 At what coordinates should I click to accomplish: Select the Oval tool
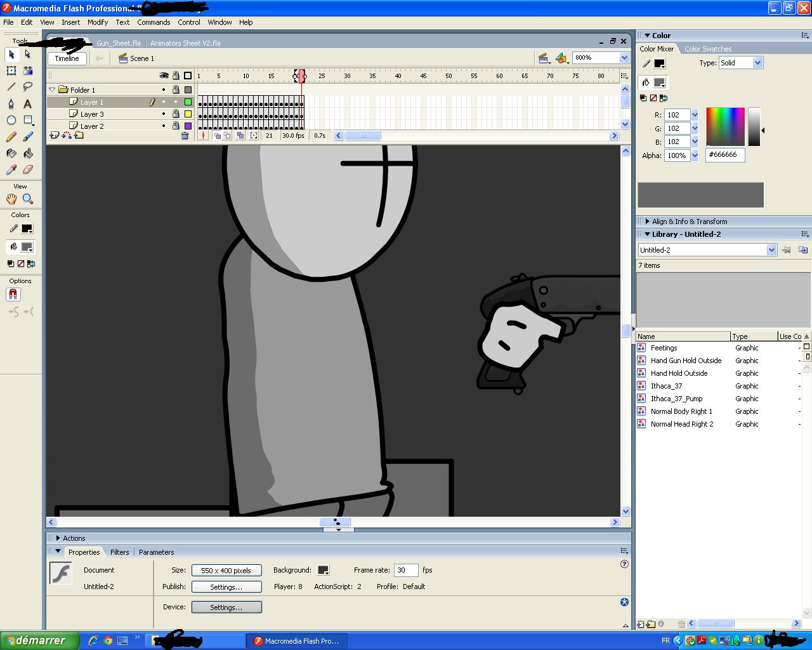(11, 120)
